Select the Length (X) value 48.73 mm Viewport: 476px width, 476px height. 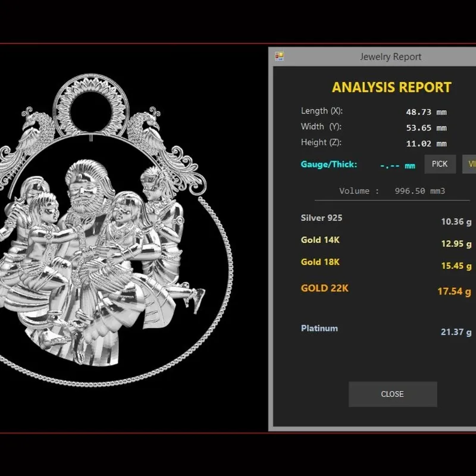tap(426, 112)
